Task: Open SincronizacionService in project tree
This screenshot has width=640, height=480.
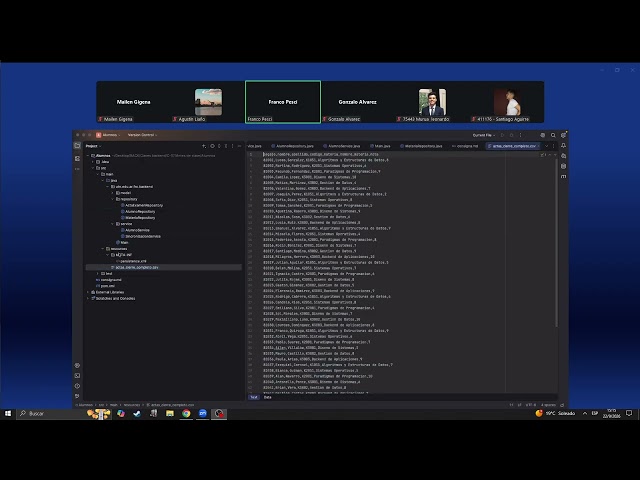Action: coord(140,236)
